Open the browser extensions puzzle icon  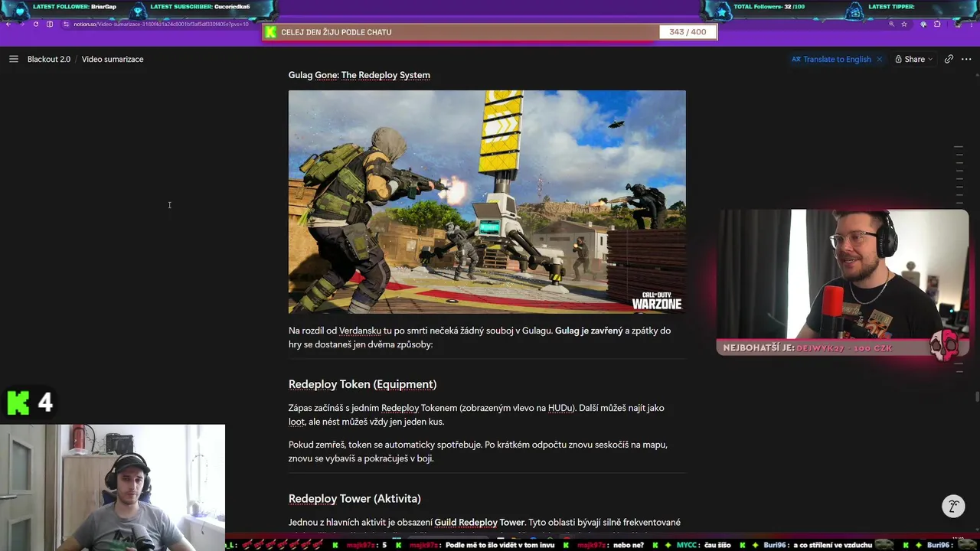937,24
